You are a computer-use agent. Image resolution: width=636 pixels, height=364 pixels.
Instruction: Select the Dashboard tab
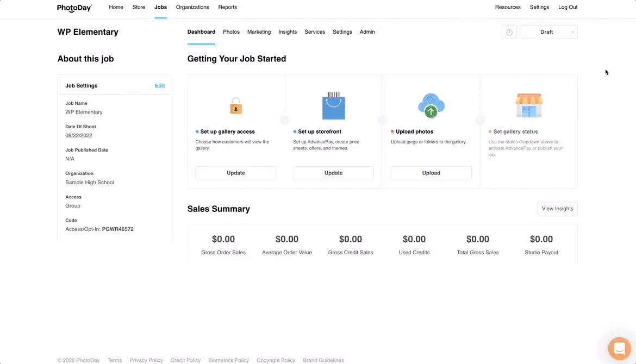201,32
